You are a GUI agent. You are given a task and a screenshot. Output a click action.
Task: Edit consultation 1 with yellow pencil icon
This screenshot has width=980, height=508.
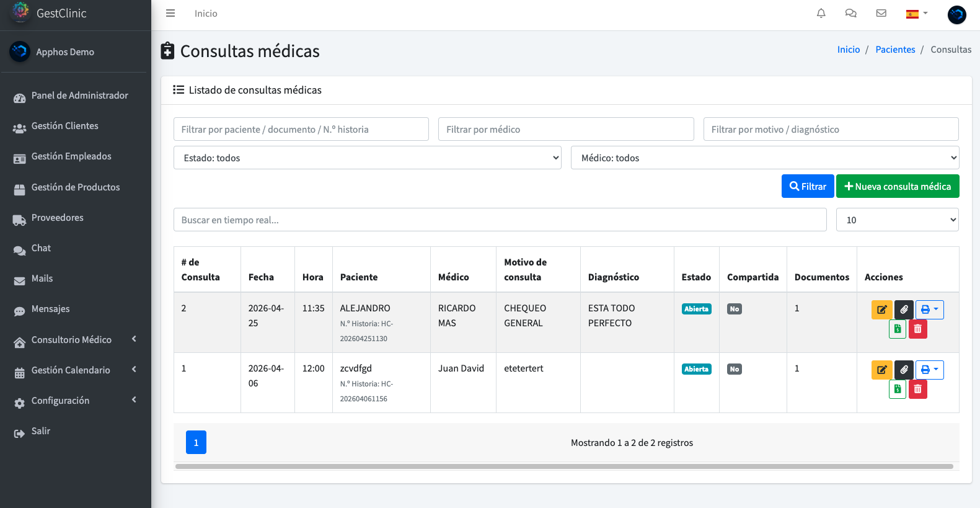pyautogui.click(x=882, y=370)
